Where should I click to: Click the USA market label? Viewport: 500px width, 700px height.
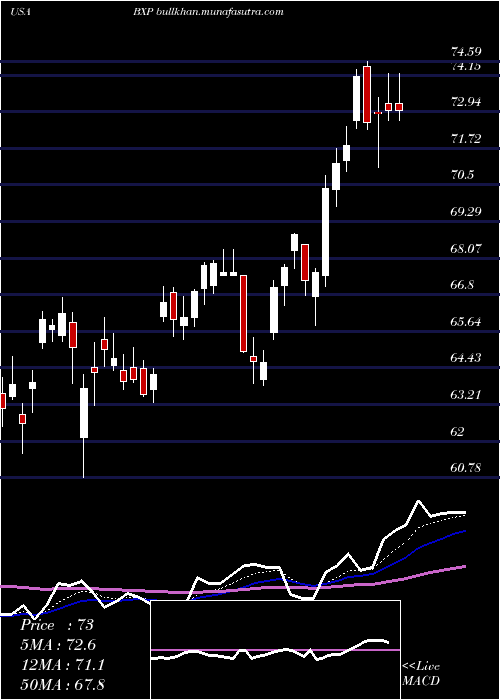tap(20, 12)
